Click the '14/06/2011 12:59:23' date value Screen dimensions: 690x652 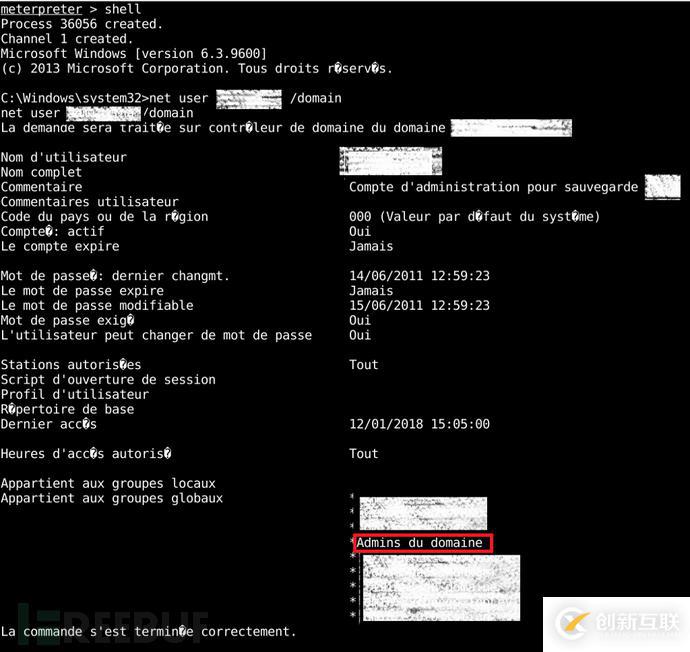click(x=419, y=276)
